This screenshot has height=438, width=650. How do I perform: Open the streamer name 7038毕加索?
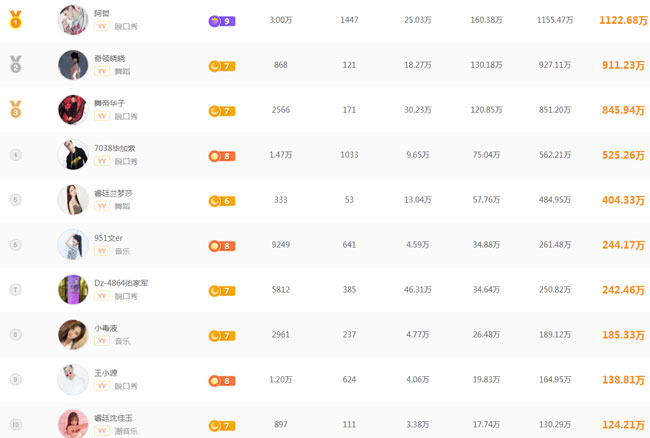[115, 148]
